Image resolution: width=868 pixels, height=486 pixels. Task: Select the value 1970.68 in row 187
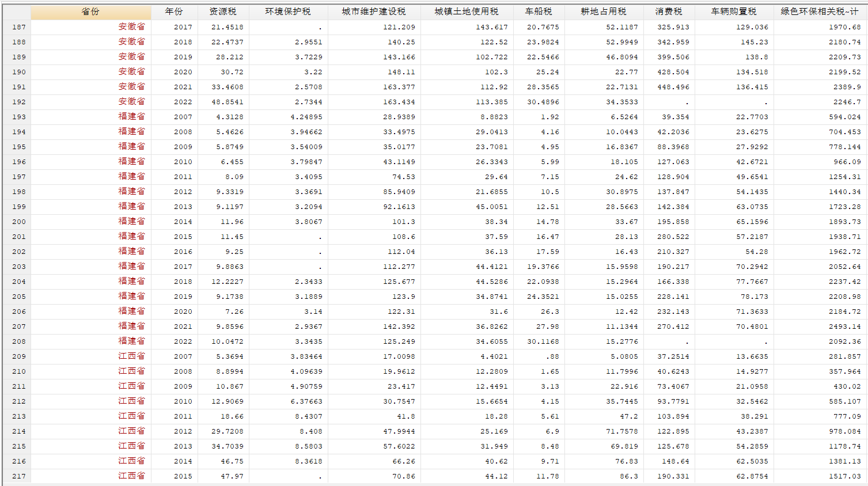[845, 27]
